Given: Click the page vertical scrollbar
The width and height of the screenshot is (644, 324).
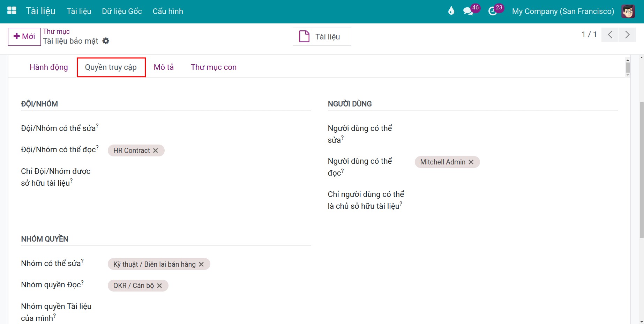Looking at the screenshot, I should point(641,170).
